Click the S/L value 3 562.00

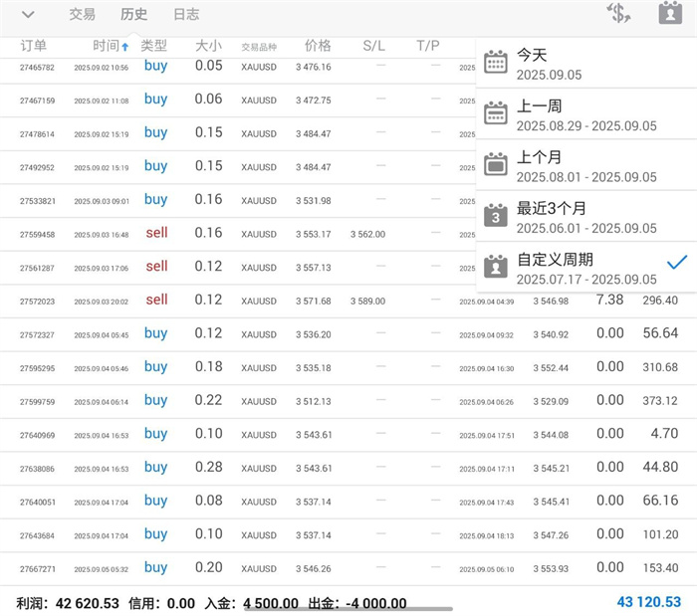[367, 234]
